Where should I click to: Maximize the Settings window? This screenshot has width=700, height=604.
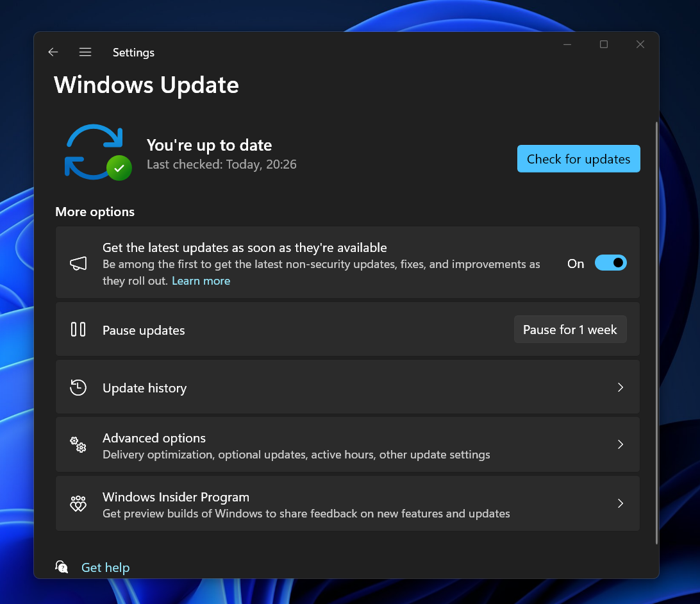tap(604, 44)
